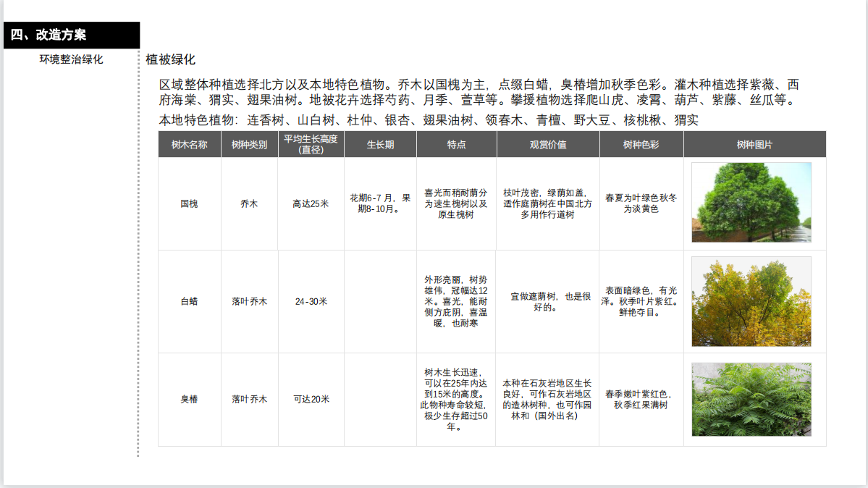Image resolution: width=868 pixels, height=488 pixels.
Task: Click the 臭椿 name cell
Action: tap(189, 399)
